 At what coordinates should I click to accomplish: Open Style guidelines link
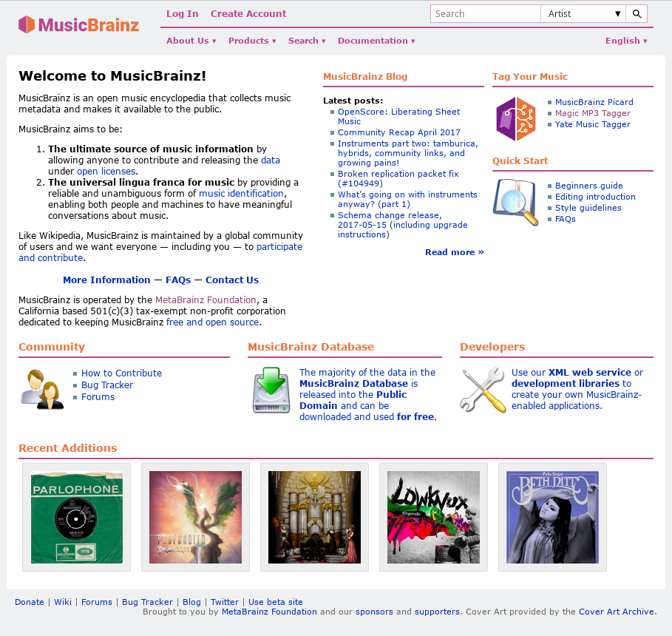[x=588, y=208]
